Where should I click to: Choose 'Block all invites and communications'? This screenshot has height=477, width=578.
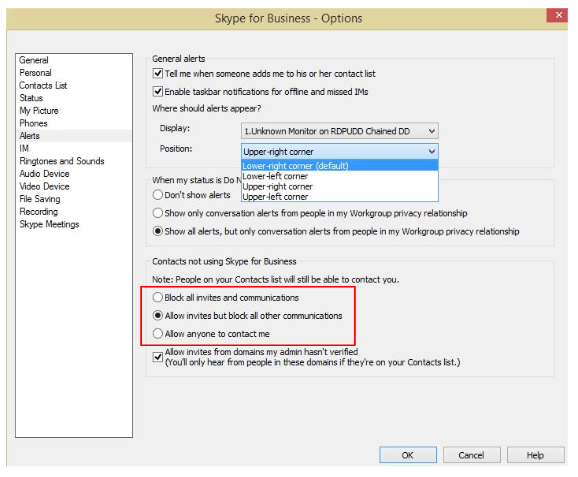[158, 297]
